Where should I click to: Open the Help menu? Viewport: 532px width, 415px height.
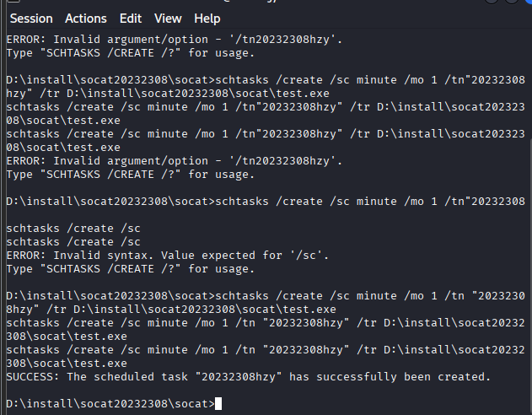tap(207, 18)
